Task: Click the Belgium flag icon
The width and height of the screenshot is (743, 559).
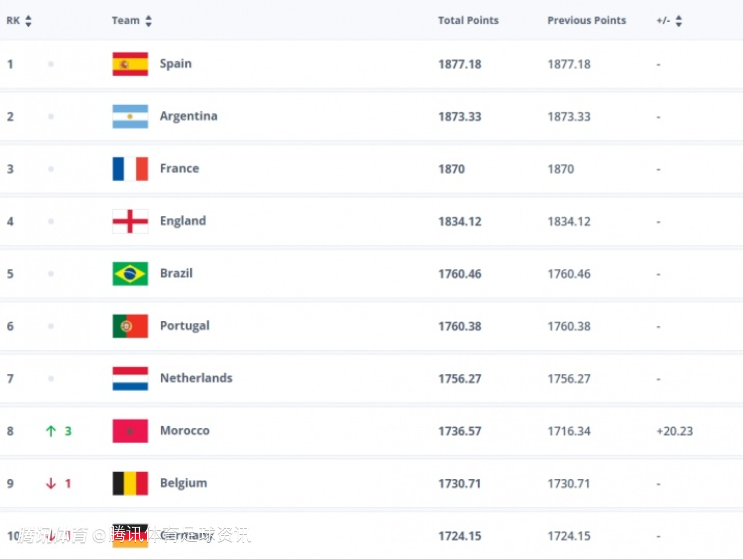Action: (130, 483)
